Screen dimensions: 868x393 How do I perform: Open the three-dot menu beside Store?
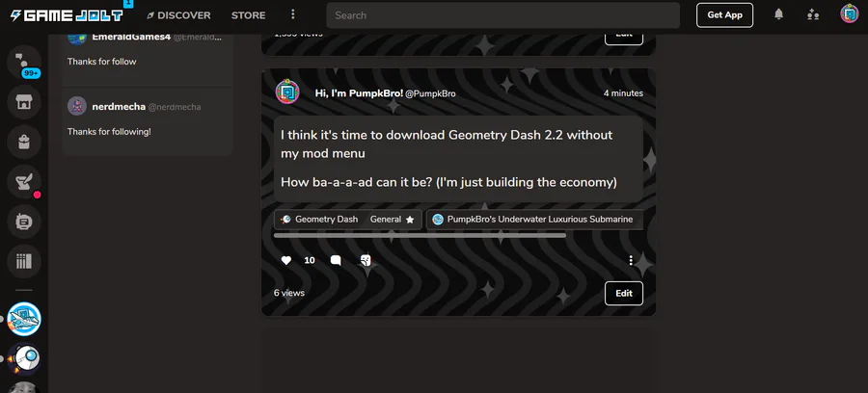pyautogui.click(x=293, y=14)
